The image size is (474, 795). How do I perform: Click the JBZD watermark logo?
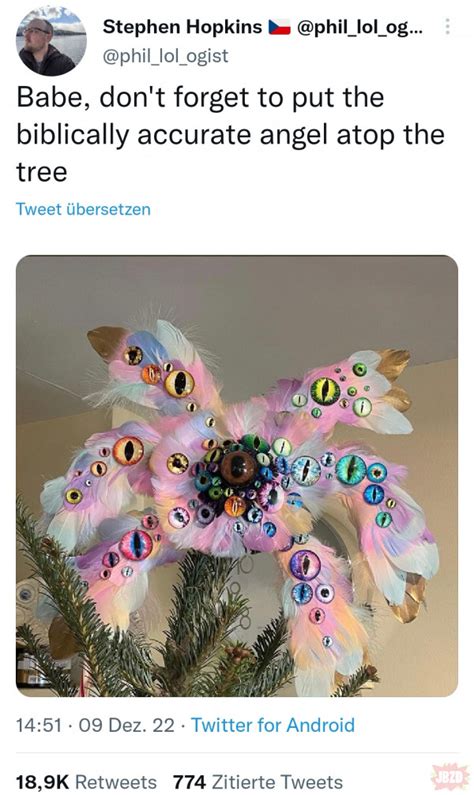click(x=447, y=776)
